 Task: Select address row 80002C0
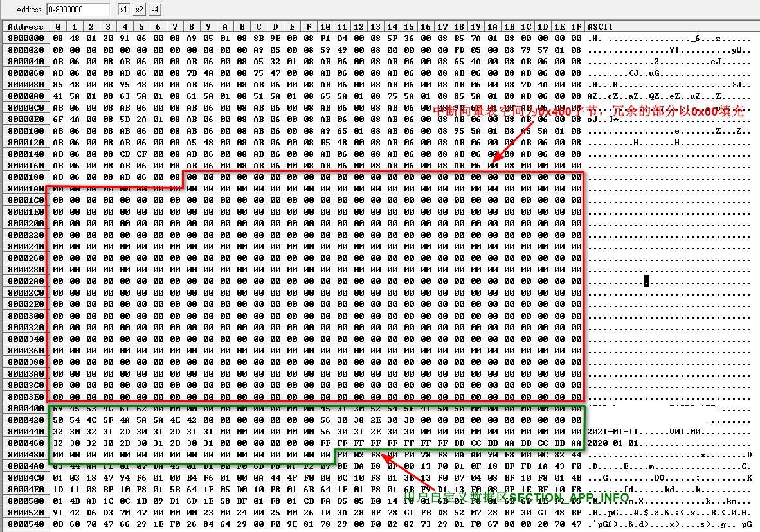click(x=26, y=292)
